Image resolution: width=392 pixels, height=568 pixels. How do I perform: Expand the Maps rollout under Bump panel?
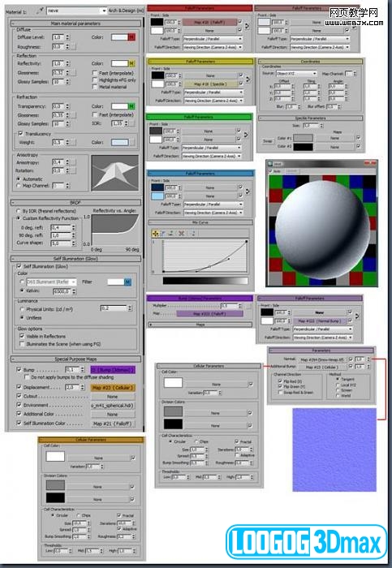coord(200,325)
